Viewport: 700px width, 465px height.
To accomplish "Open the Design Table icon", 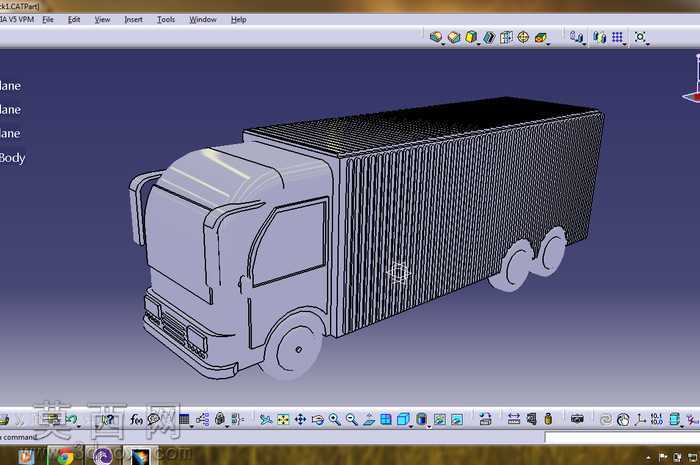I will coord(184,419).
